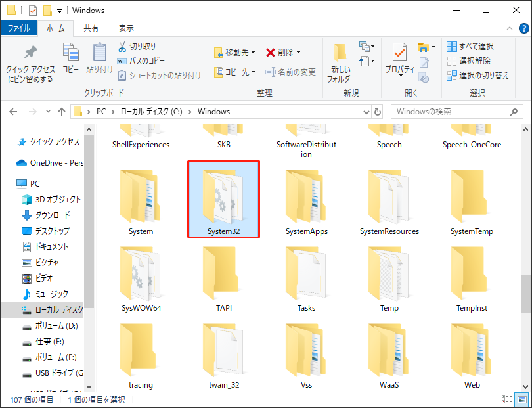Image resolution: width=532 pixels, height=408 pixels.
Task: Invert the selection with 選択の切り替え
Action: (x=477, y=76)
